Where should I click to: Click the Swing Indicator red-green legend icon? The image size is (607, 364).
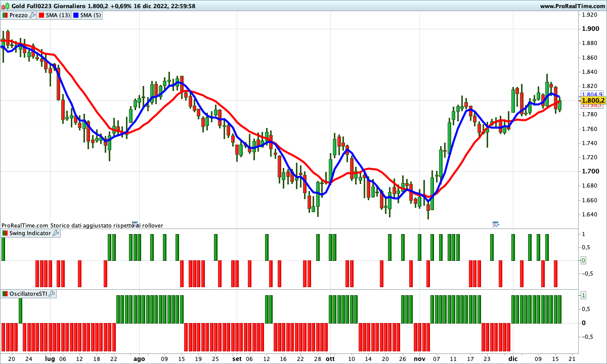[5, 233]
